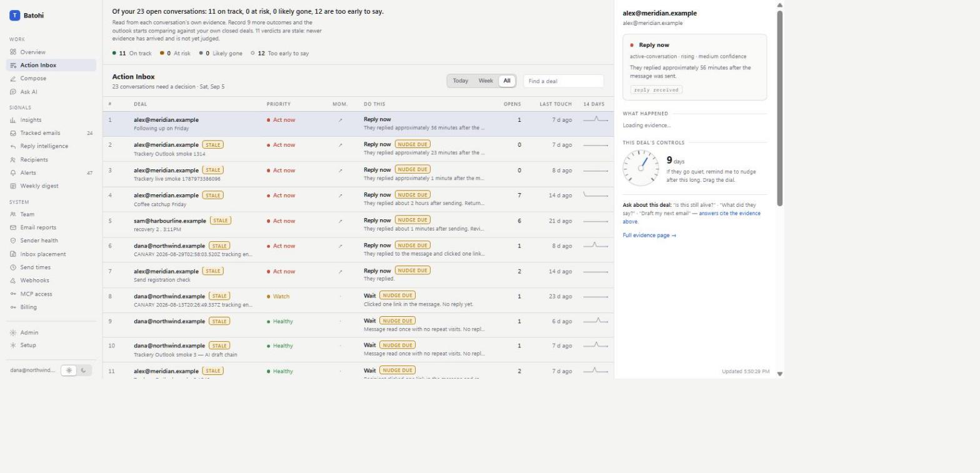Open Tracked emails menu label
This screenshot has width=980, height=473.
40,133
